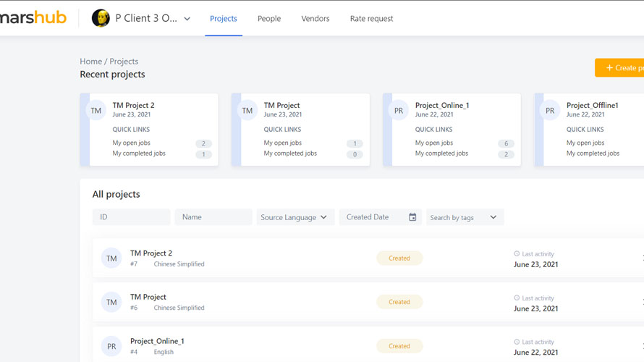Expand the Search by tags dropdown
Viewport: 644px width, 362px height.
tap(465, 217)
